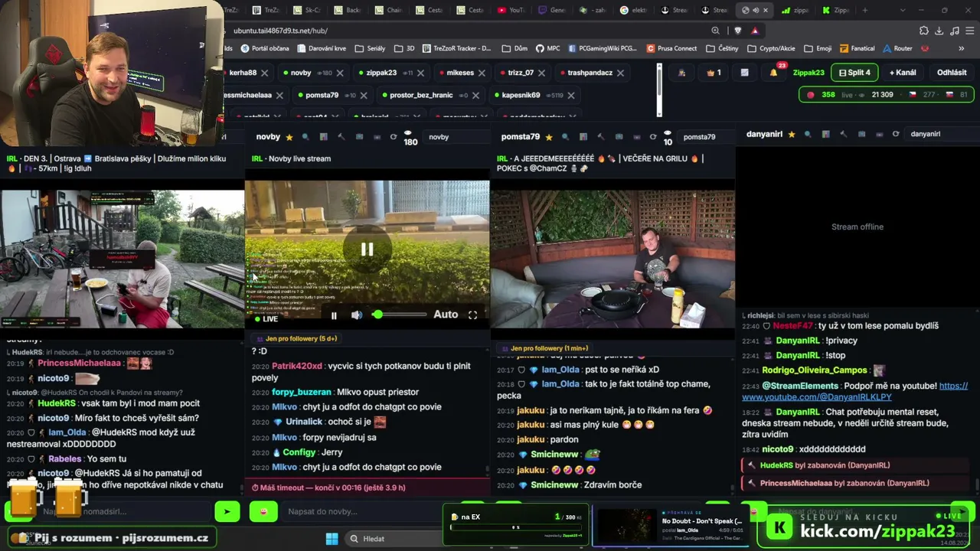Click the + Kanál add channel button
This screenshot has height=551, width=980.
click(903, 73)
